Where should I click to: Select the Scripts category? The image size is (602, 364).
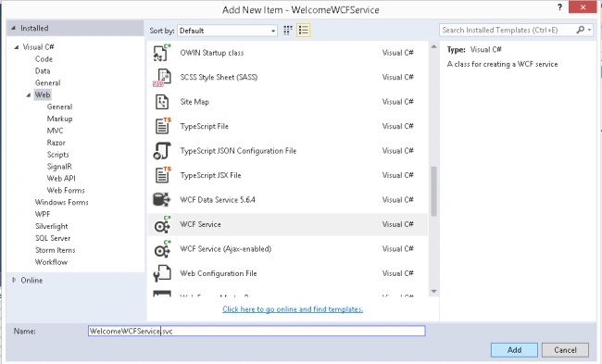[x=58, y=155]
